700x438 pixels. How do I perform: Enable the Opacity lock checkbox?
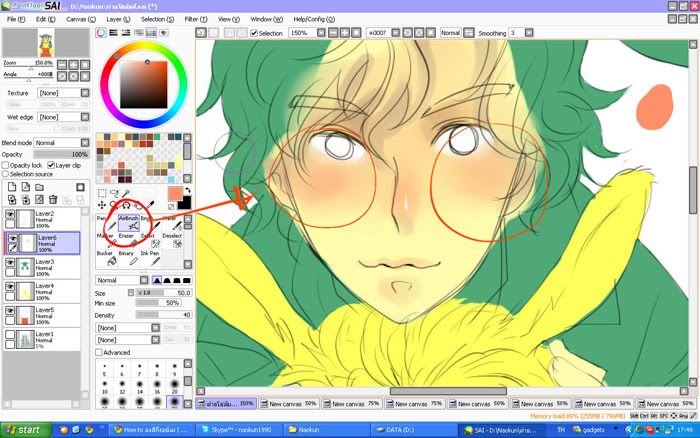coord(7,165)
